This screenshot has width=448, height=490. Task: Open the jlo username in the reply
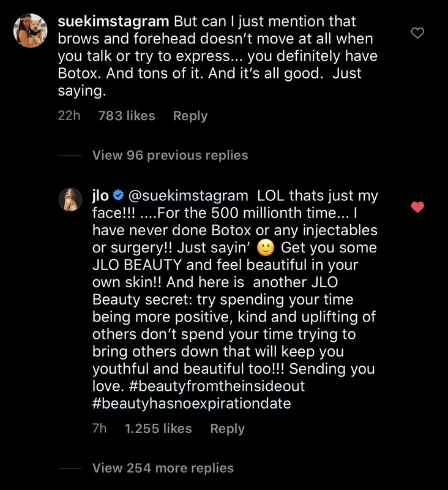pos(100,196)
